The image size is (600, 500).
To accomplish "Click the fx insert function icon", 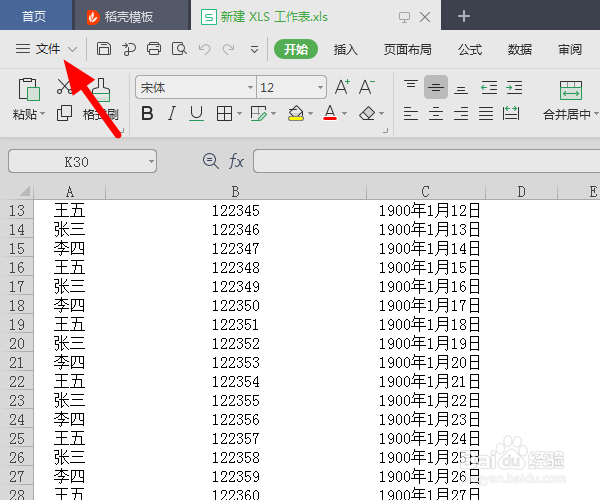I will (x=236, y=161).
